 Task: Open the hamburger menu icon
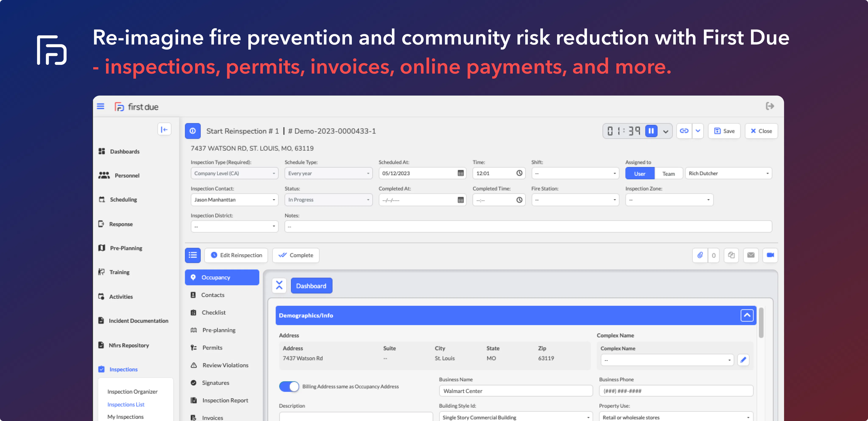coord(100,106)
